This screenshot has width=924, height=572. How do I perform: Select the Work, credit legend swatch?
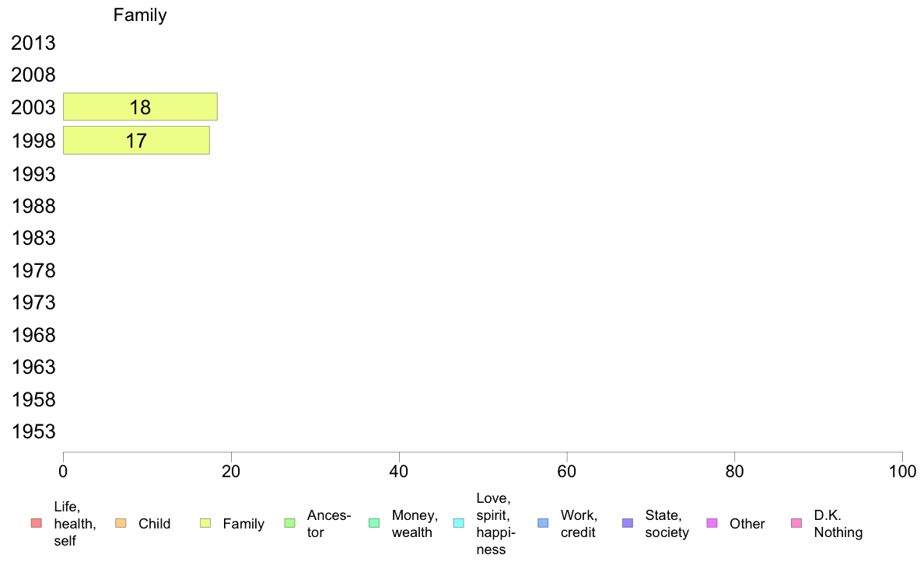click(x=544, y=523)
